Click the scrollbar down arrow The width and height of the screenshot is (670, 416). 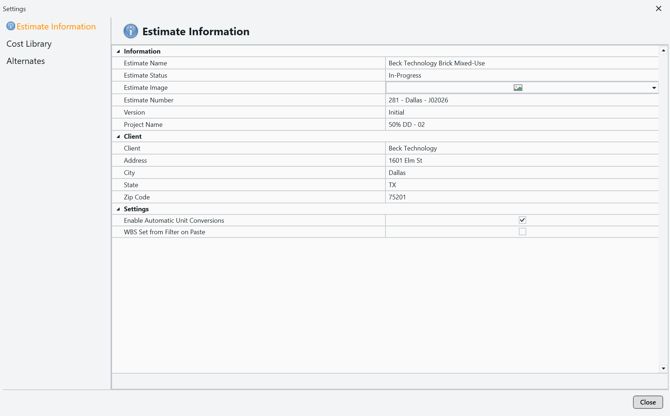[x=663, y=368]
